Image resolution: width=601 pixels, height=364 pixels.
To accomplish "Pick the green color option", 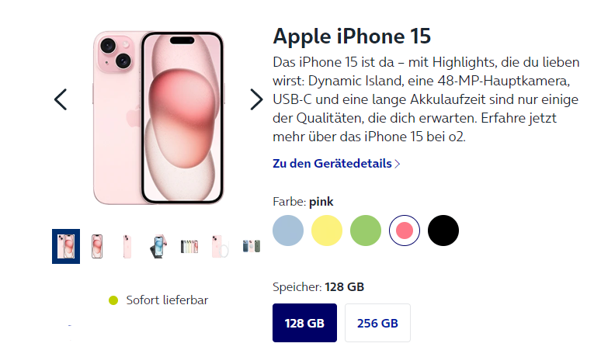I will click(x=365, y=231).
